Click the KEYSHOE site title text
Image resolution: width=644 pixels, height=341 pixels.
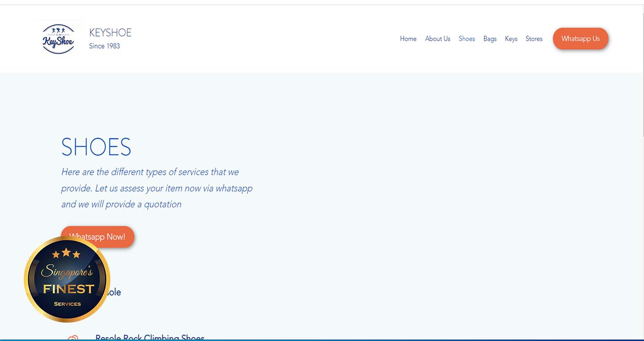click(110, 33)
